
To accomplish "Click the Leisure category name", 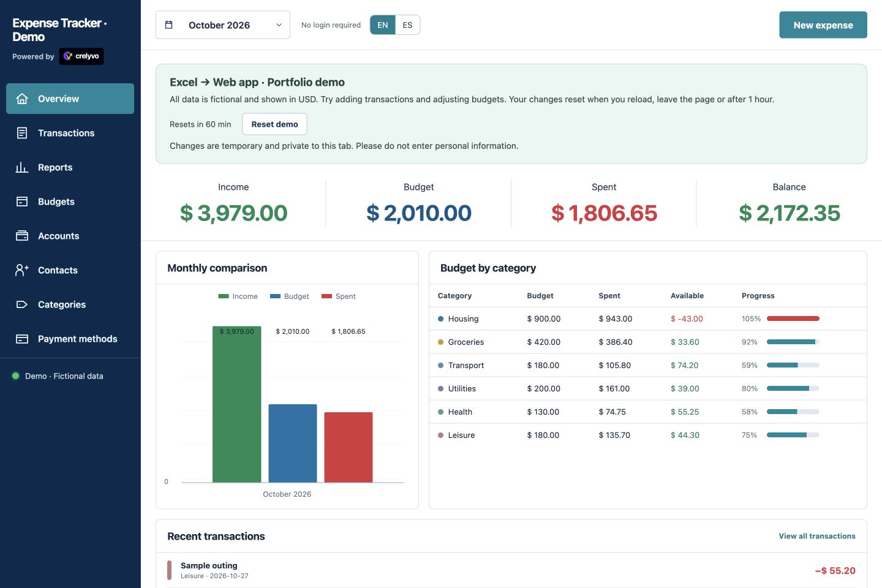I will coord(461,435).
